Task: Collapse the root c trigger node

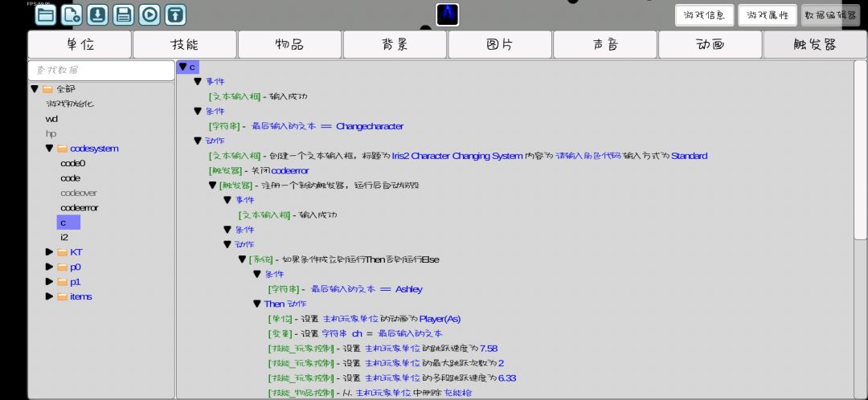Action: 182,67
